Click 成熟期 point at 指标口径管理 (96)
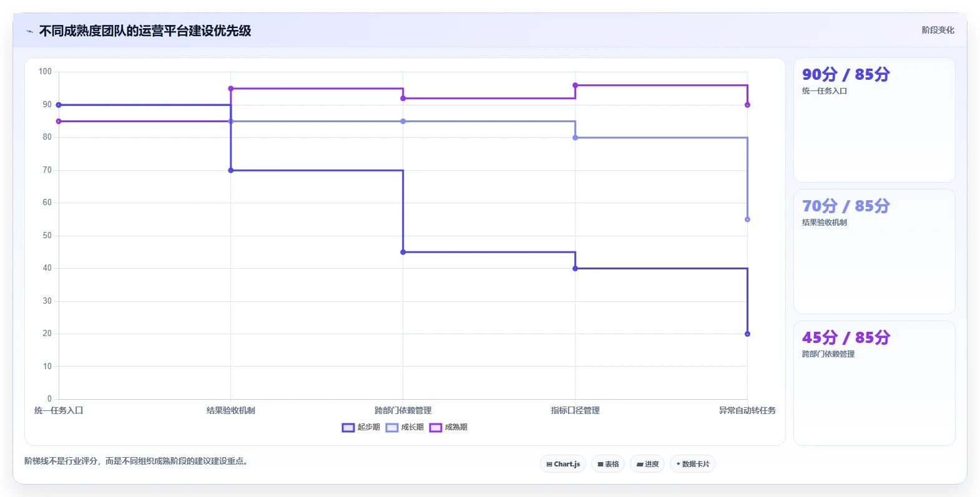Screen dimensions: 980x497 coord(576,85)
